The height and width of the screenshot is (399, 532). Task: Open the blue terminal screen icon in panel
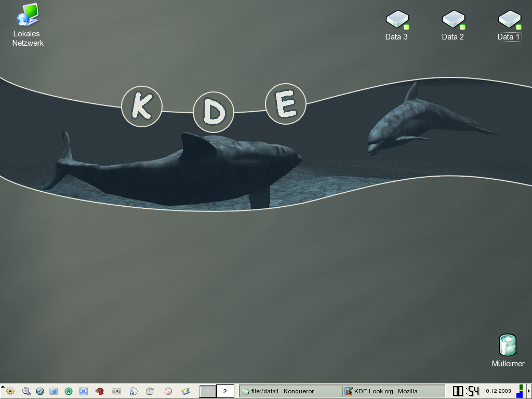(54, 391)
